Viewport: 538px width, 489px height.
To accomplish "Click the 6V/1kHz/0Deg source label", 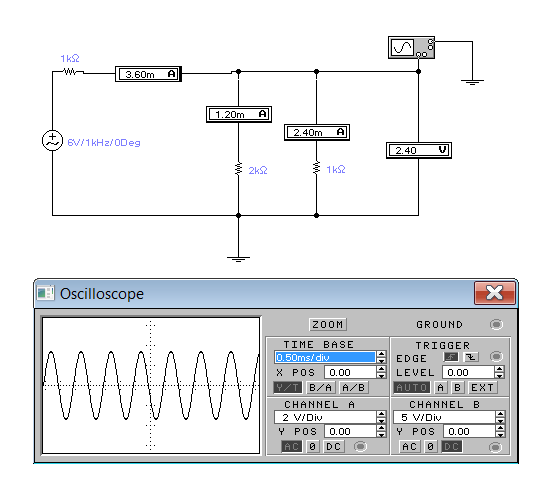I will [104, 142].
